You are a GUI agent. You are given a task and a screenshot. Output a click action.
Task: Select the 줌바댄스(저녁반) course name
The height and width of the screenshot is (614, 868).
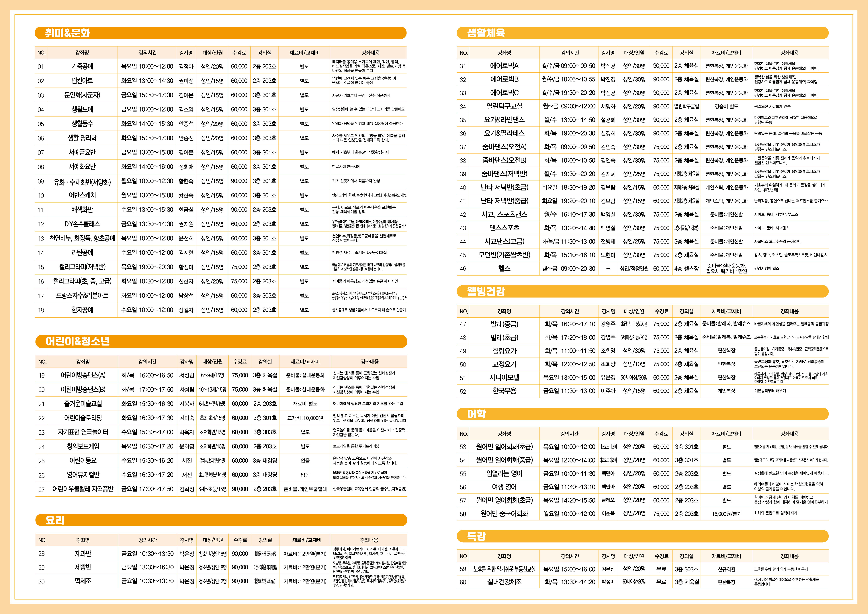[504, 174]
